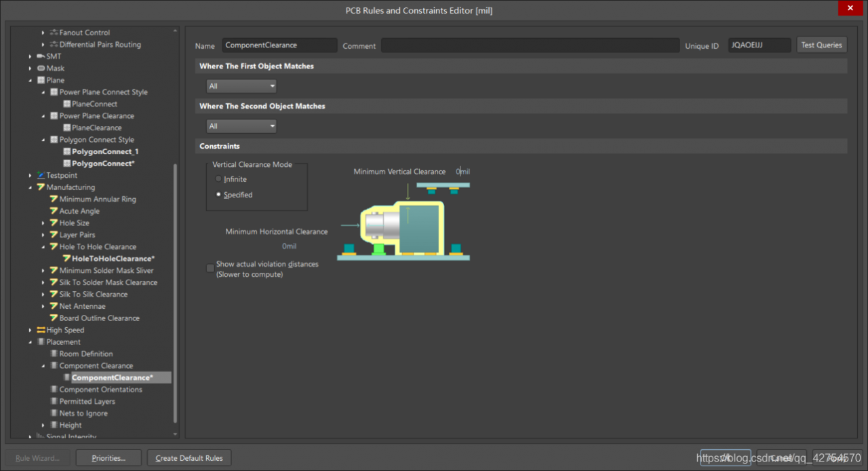Open the first object matches dropdown
The image size is (868, 471).
(241, 86)
